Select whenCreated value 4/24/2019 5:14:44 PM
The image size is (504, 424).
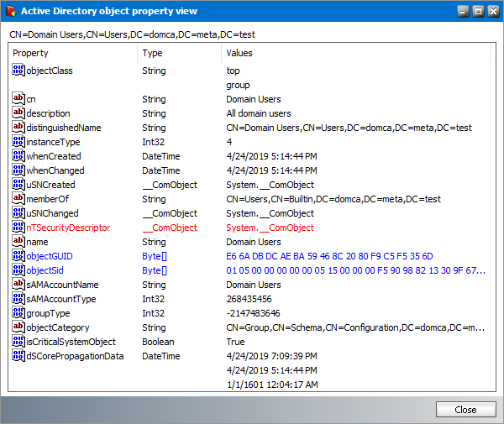(271, 156)
